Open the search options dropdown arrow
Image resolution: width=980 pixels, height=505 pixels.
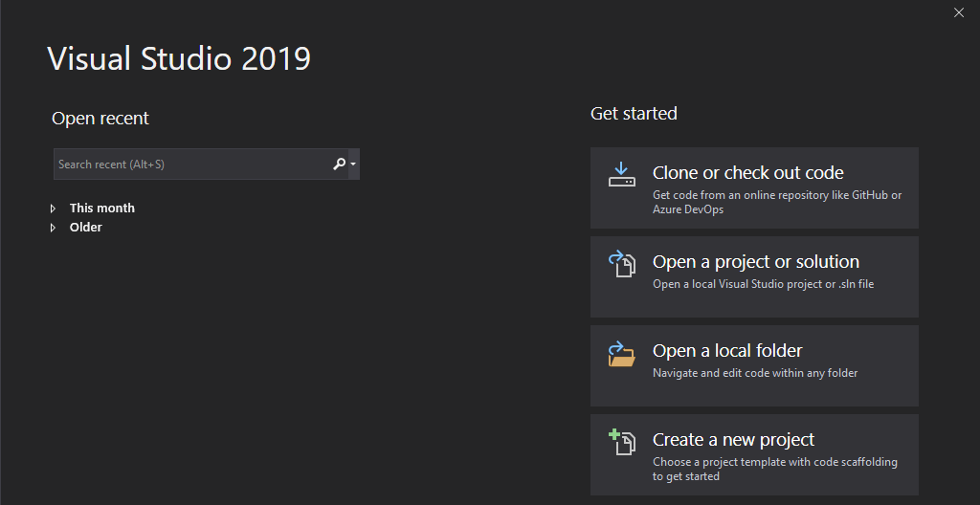pyautogui.click(x=353, y=164)
